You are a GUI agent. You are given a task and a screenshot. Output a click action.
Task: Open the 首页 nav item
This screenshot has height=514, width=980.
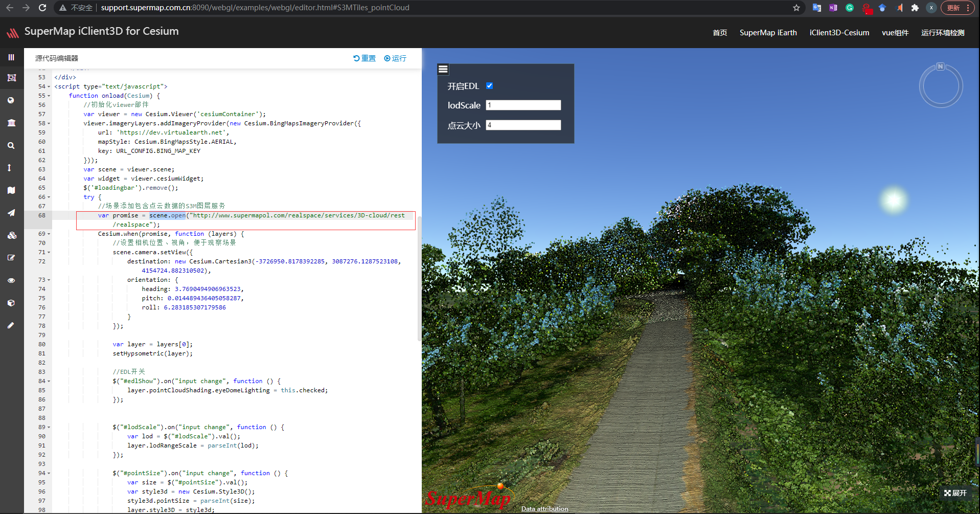[720, 33]
